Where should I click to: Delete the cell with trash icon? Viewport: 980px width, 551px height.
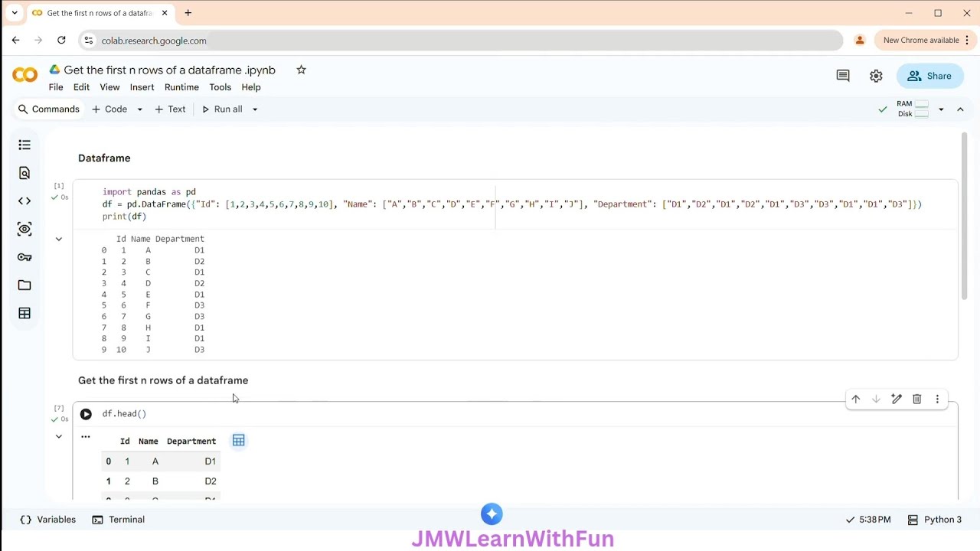(x=916, y=399)
